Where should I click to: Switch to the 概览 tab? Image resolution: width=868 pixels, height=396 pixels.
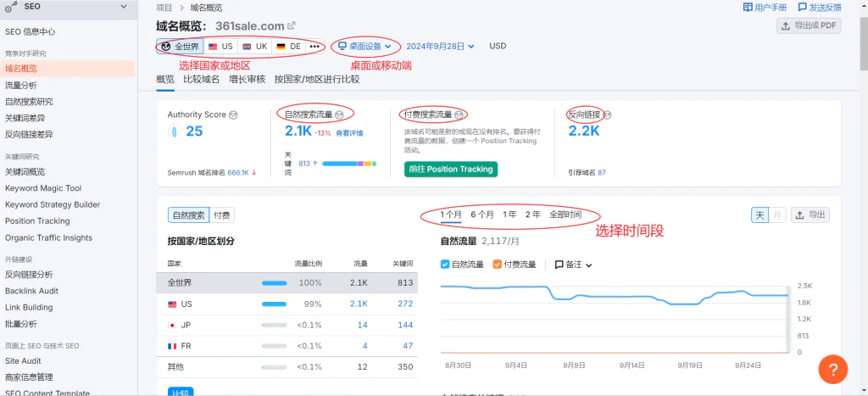pos(165,79)
